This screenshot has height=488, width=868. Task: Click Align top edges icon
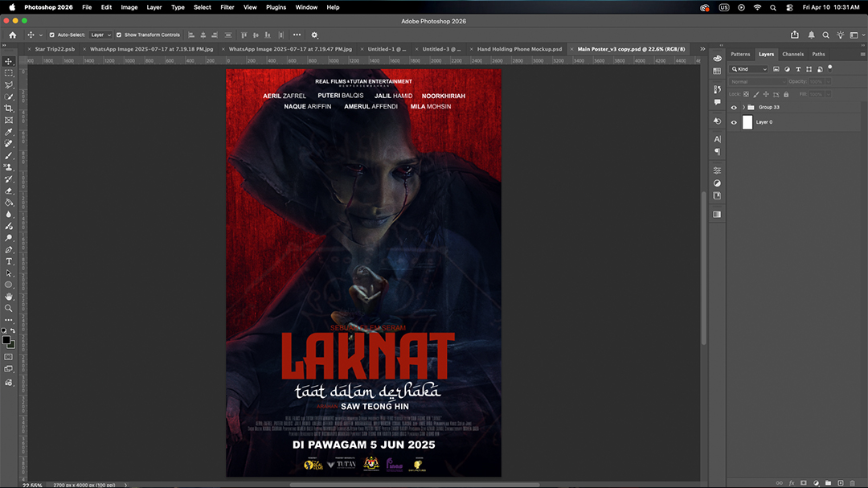pos(244,35)
